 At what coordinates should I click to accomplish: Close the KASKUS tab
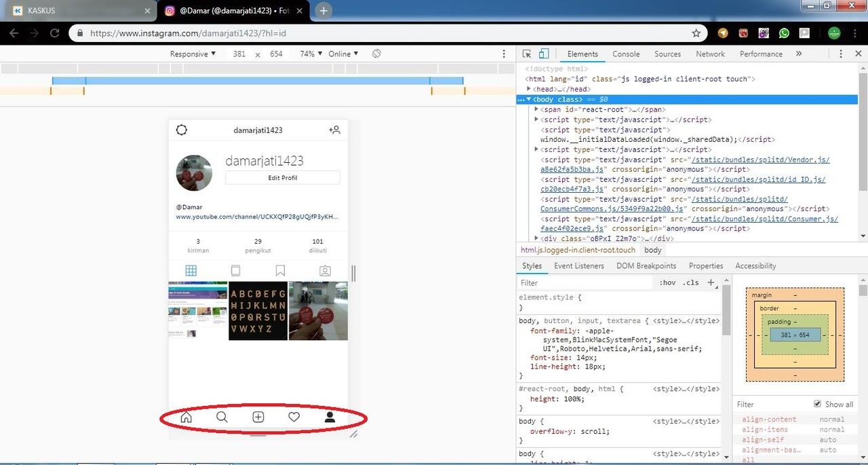148,11
